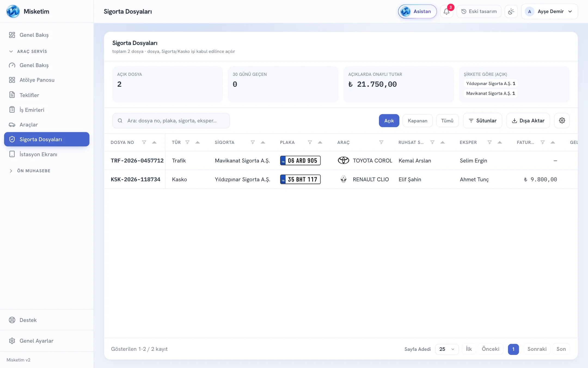Collapse ARAÇ SERVİS section
The image size is (588, 368).
point(28,51)
